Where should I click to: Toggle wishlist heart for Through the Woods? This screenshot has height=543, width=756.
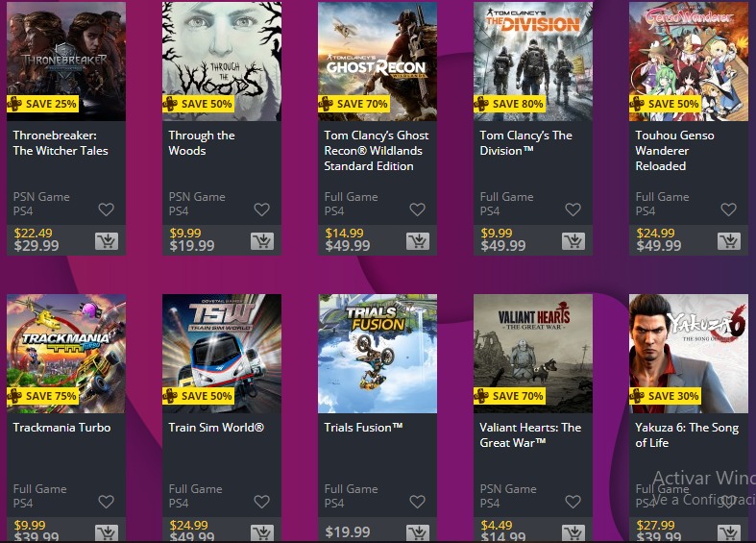[262, 210]
